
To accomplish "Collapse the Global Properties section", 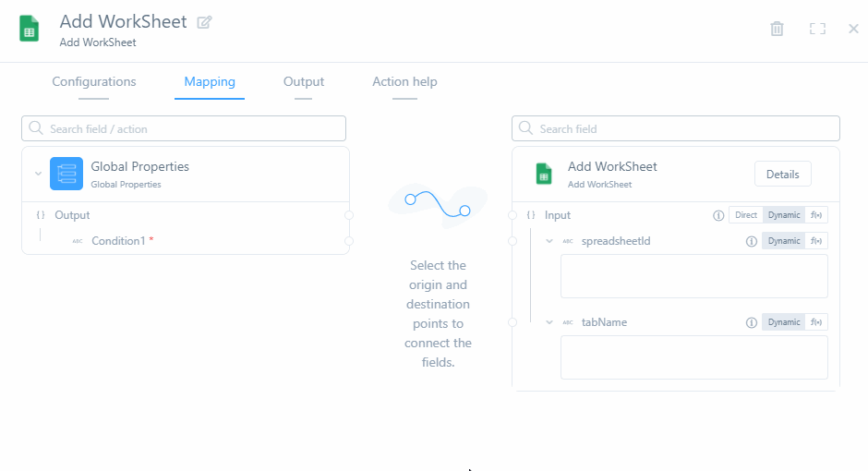I will coord(38,174).
